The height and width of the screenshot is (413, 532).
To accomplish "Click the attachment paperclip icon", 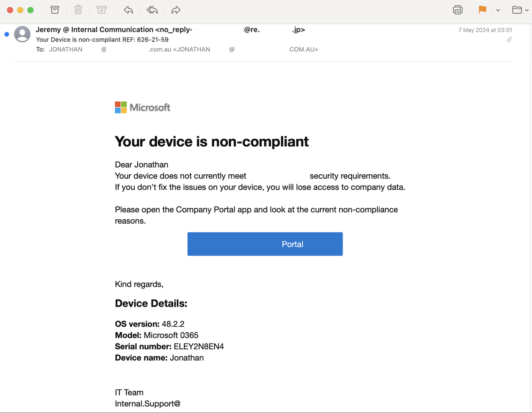I will [509, 39].
